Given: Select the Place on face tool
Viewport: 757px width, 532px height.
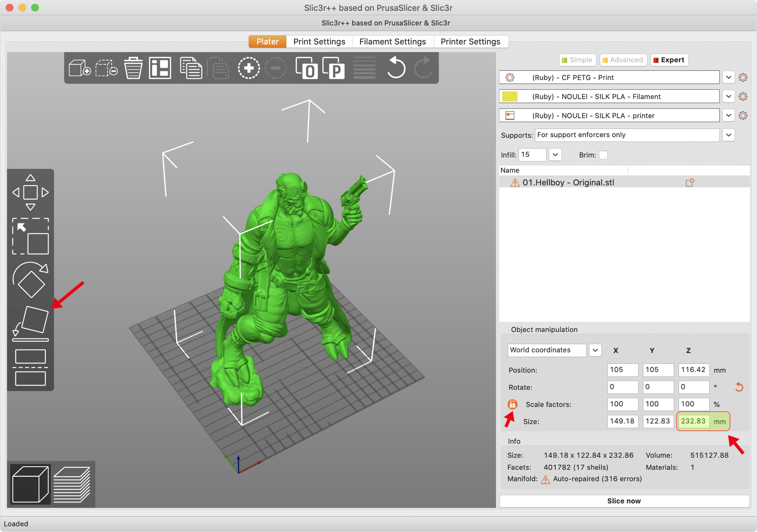Looking at the screenshot, I should pyautogui.click(x=31, y=323).
